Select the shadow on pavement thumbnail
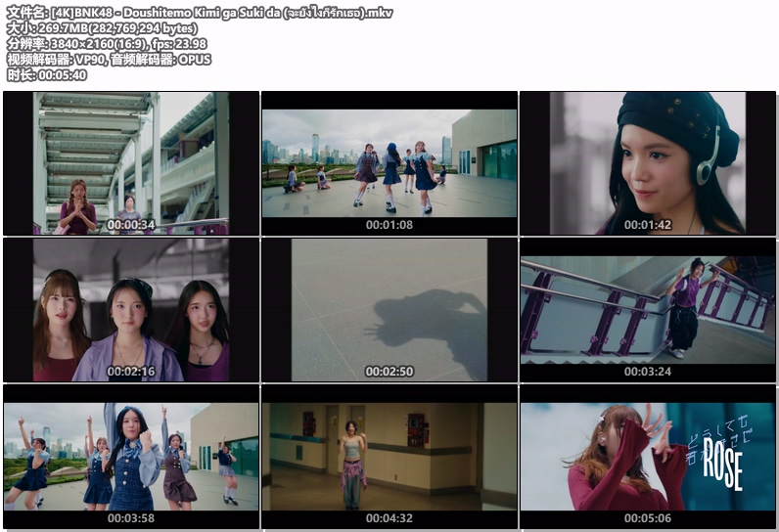 pos(389,308)
